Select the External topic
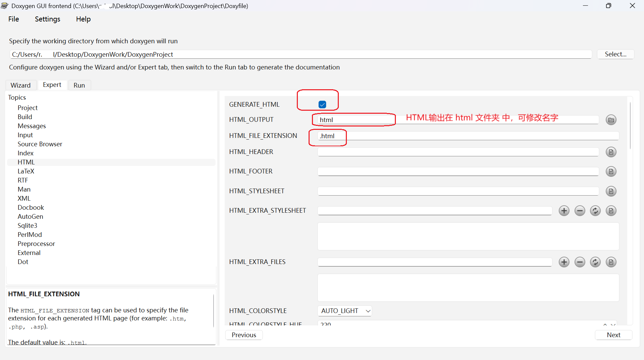The image size is (644, 360). [29, 253]
